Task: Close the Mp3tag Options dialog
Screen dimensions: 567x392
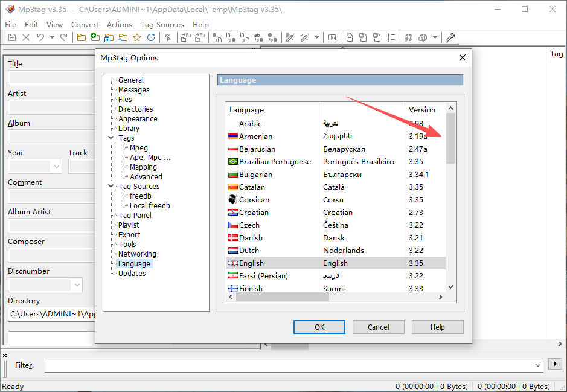Action: point(462,57)
